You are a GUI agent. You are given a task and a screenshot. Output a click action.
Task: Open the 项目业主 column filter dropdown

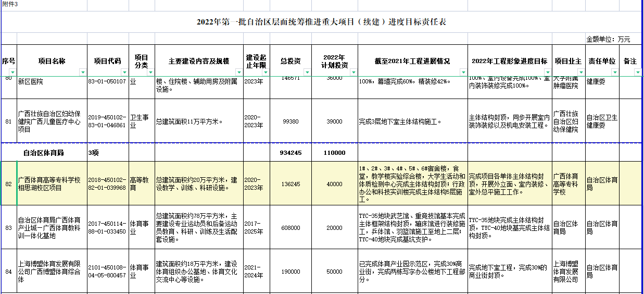coord(580,72)
